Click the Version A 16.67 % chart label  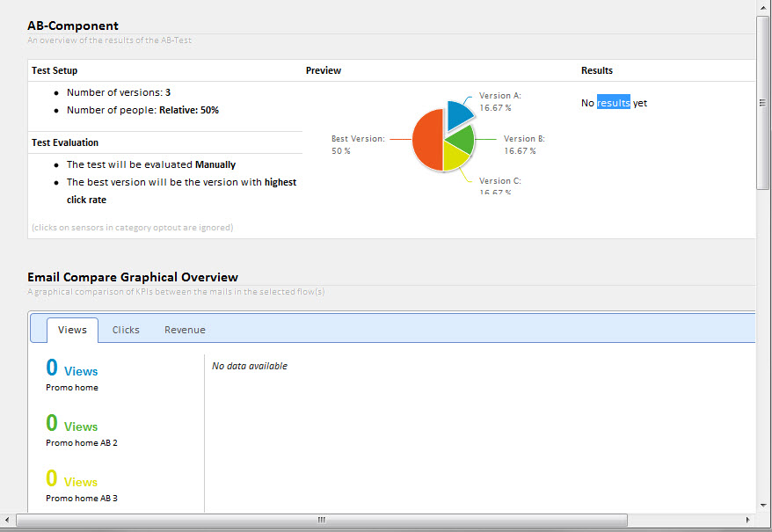click(499, 101)
